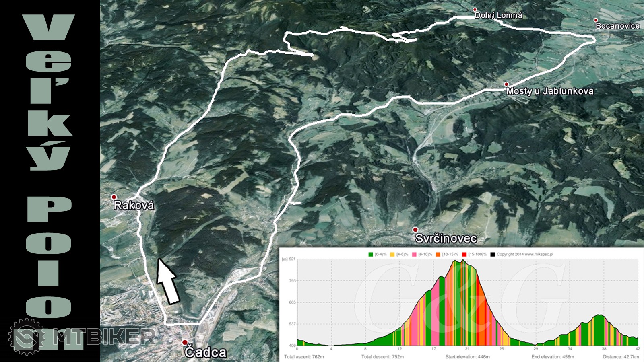The image size is (644, 362).
Task: Click the MTBIKER gear logo
Action: 27,337
